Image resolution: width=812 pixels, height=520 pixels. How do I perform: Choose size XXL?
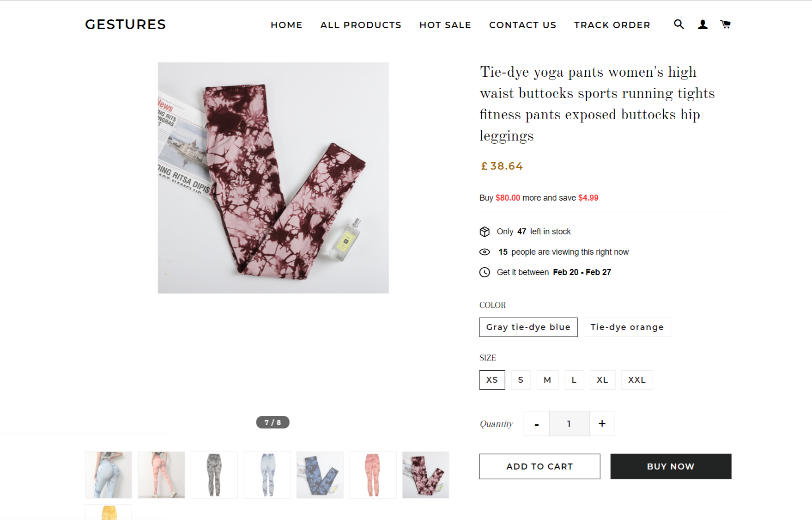[637, 380]
